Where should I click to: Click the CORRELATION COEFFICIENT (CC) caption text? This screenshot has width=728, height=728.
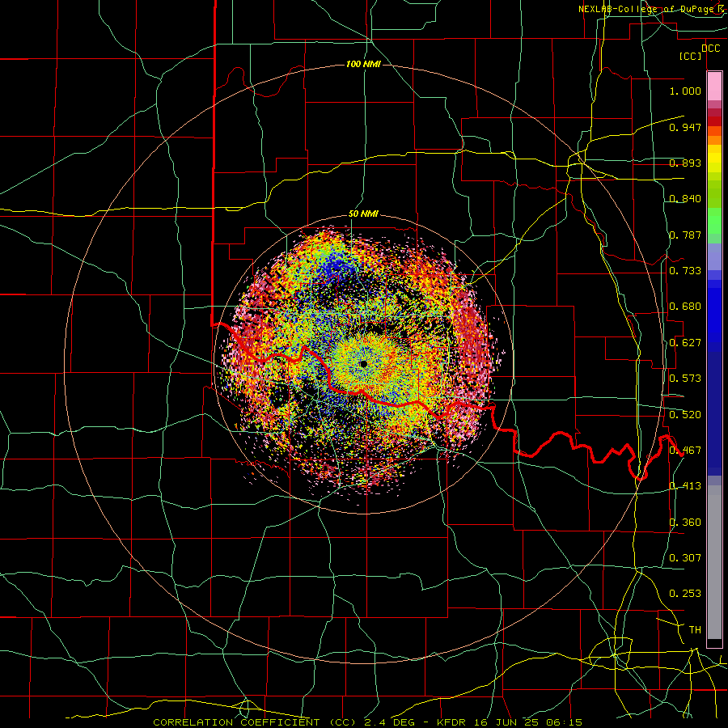tap(256, 722)
